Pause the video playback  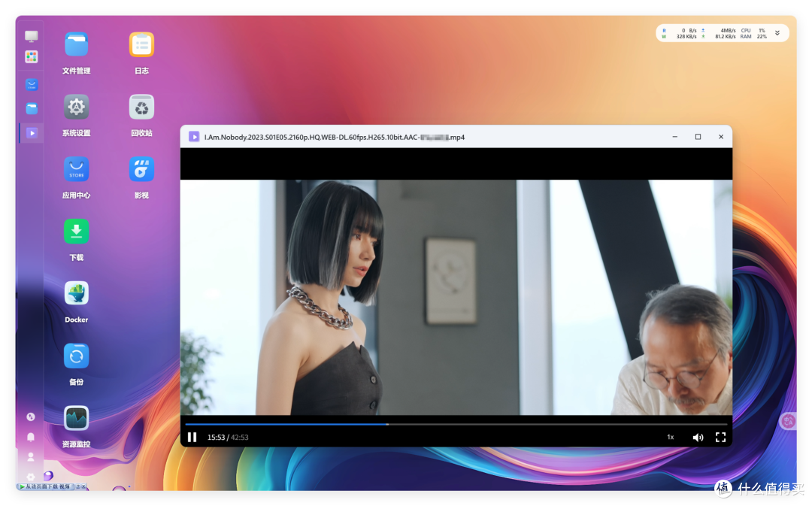(x=192, y=437)
